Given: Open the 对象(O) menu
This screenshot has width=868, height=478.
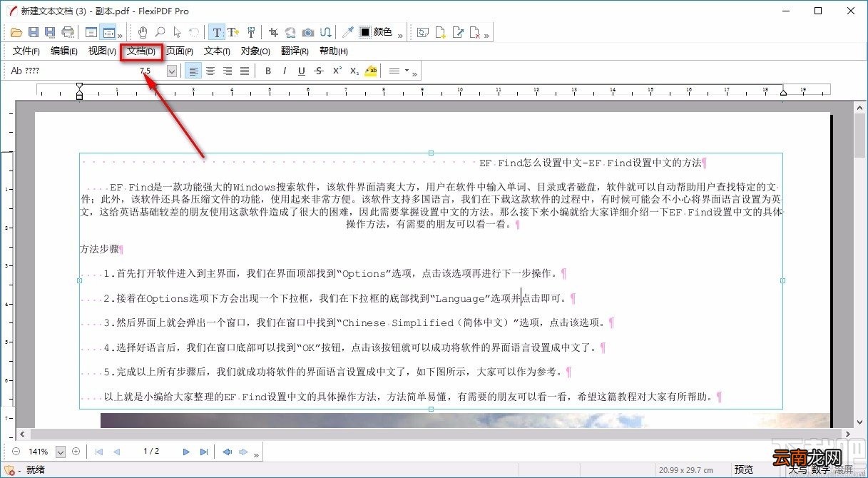Looking at the screenshot, I should [255, 51].
